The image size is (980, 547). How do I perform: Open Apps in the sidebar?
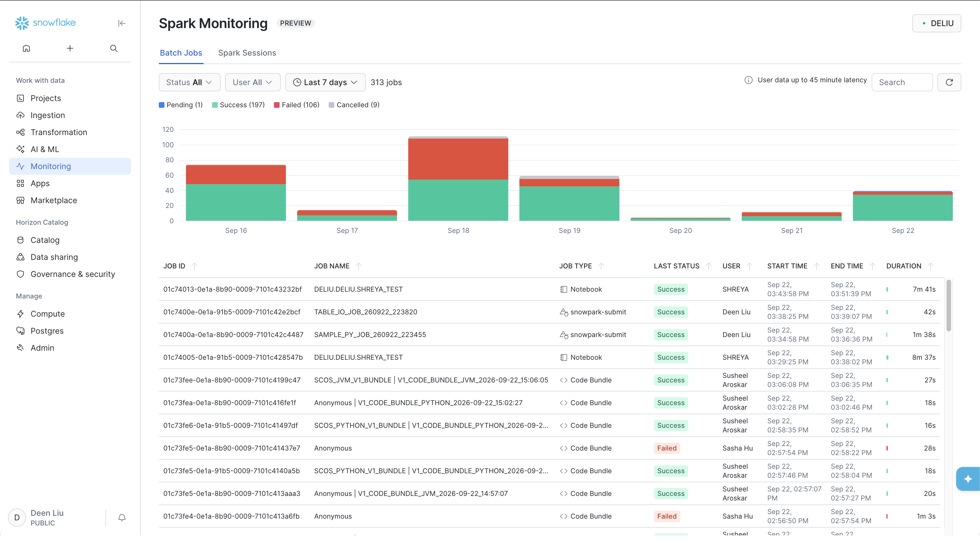[70, 184]
